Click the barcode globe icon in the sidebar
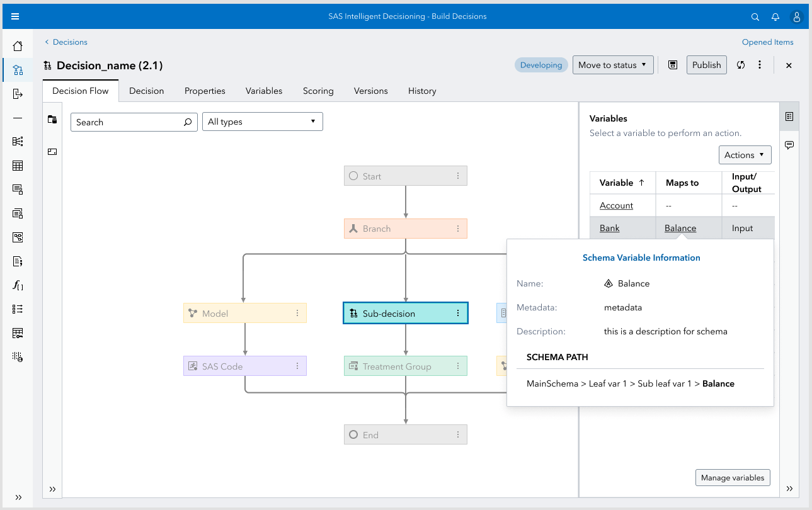The image size is (812, 510). (x=18, y=357)
